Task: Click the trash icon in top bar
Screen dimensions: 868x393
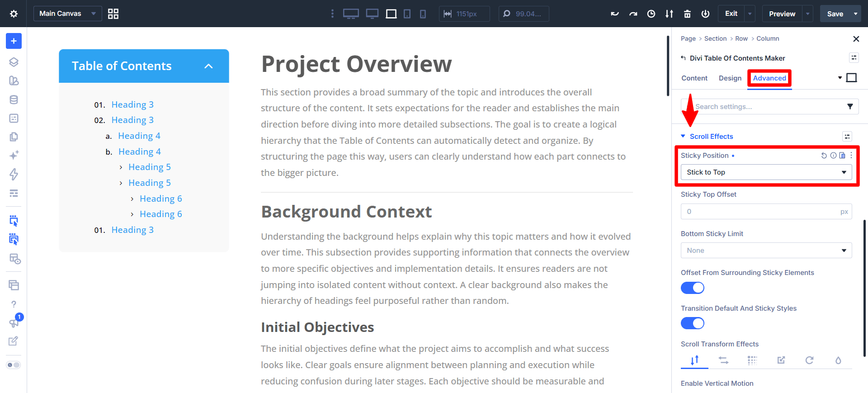Action: [687, 14]
